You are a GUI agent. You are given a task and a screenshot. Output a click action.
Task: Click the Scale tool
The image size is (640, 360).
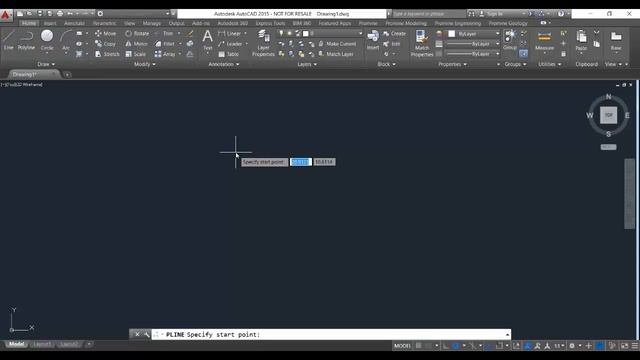tap(136, 54)
